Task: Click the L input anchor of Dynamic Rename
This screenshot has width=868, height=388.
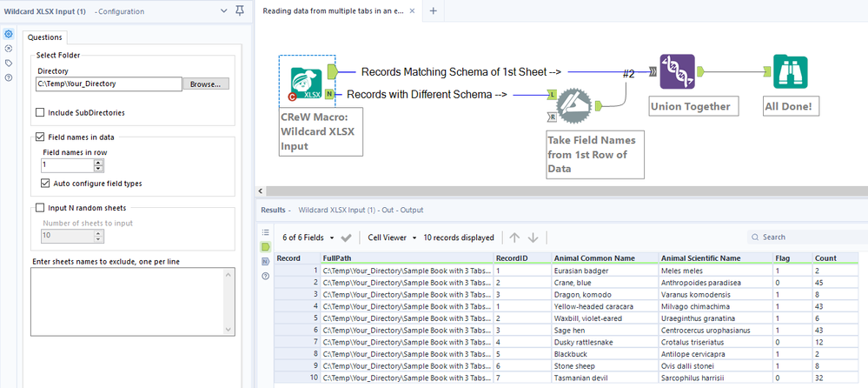Action: [x=553, y=96]
